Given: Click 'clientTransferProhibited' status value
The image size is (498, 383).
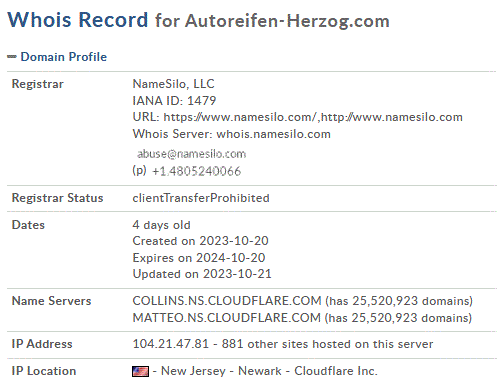Looking at the screenshot, I should click(201, 198).
